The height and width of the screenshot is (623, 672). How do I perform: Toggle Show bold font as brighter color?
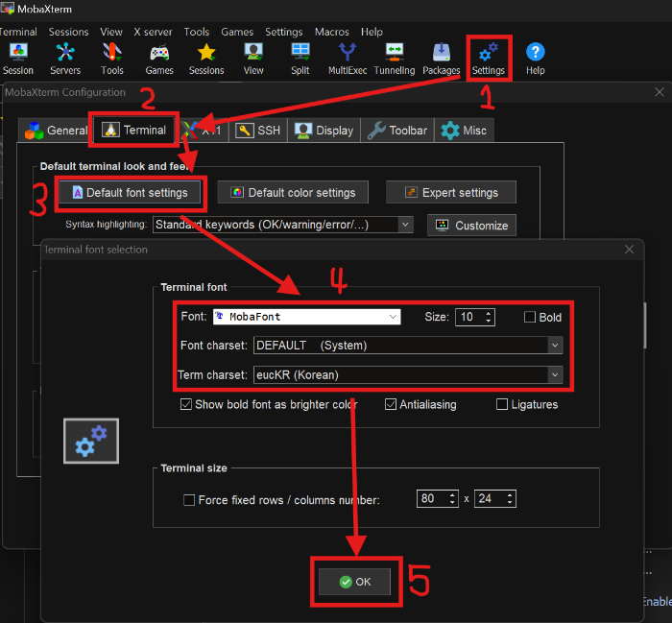pyautogui.click(x=186, y=404)
